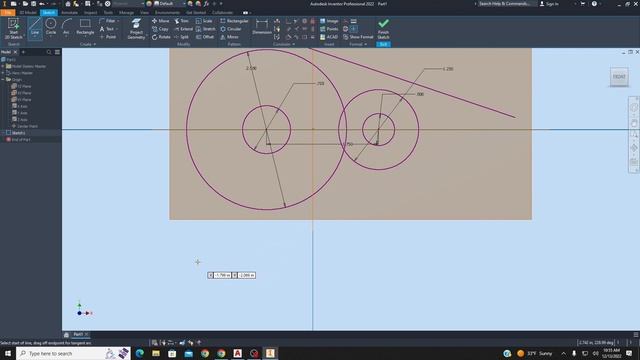Open Help question mark icon
Viewport: 640px width, 360px height.
coord(594,4)
